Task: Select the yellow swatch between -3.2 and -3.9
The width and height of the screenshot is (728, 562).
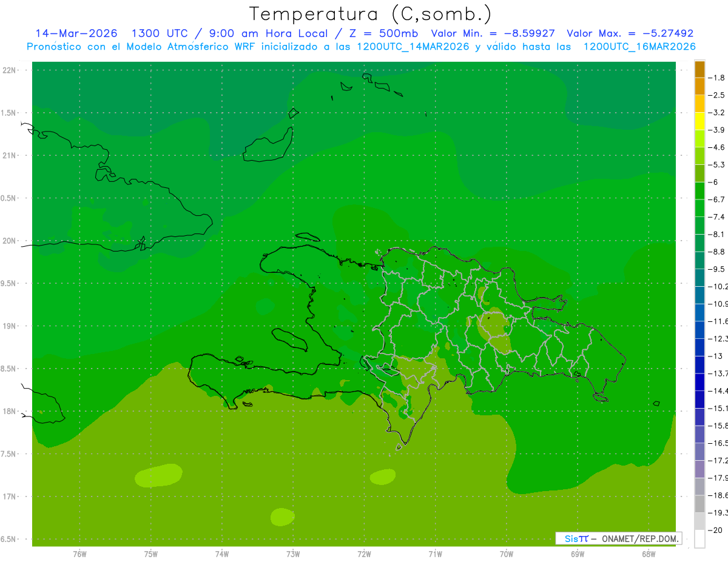Action: (699, 121)
